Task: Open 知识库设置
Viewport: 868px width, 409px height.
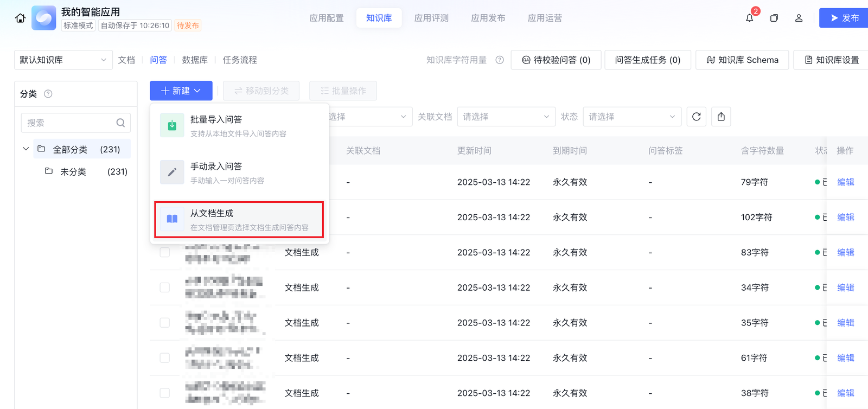Action: (832, 60)
